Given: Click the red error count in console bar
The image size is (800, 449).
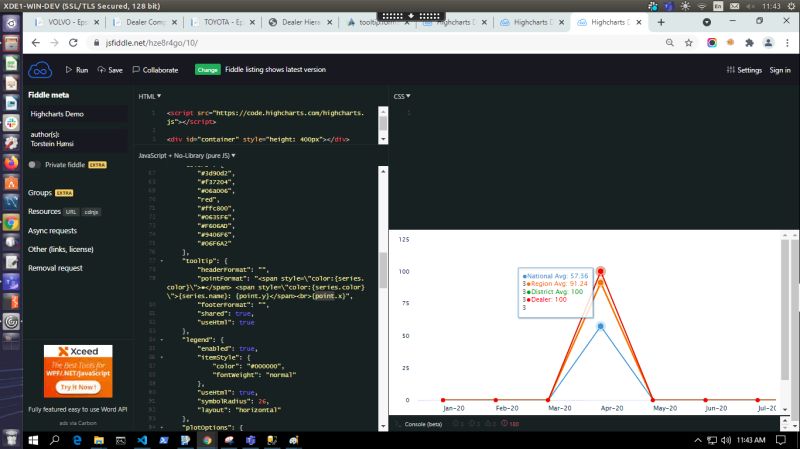Looking at the screenshot, I should pyautogui.click(x=510, y=424).
